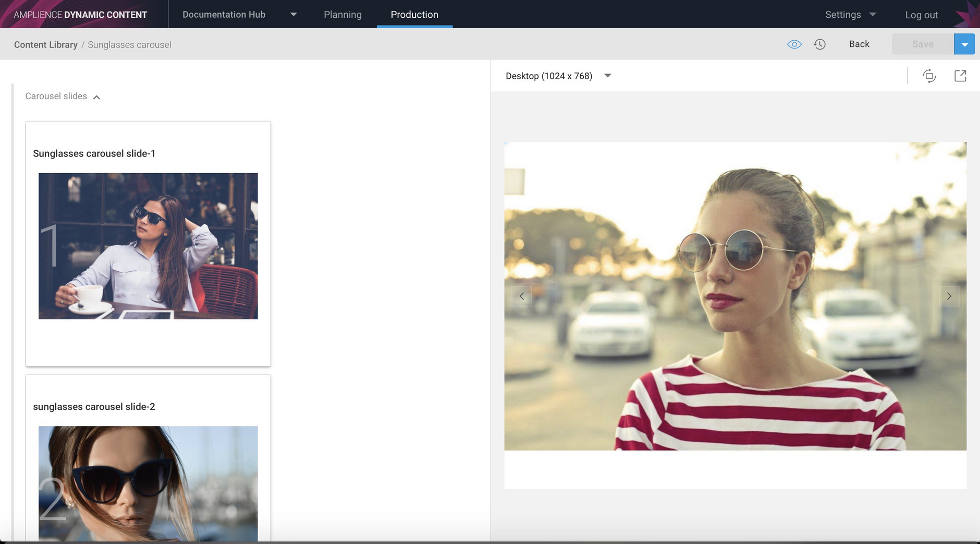Open the Settings dropdown menu
Image resolution: width=980 pixels, height=544 pixels.
(850, 15)
